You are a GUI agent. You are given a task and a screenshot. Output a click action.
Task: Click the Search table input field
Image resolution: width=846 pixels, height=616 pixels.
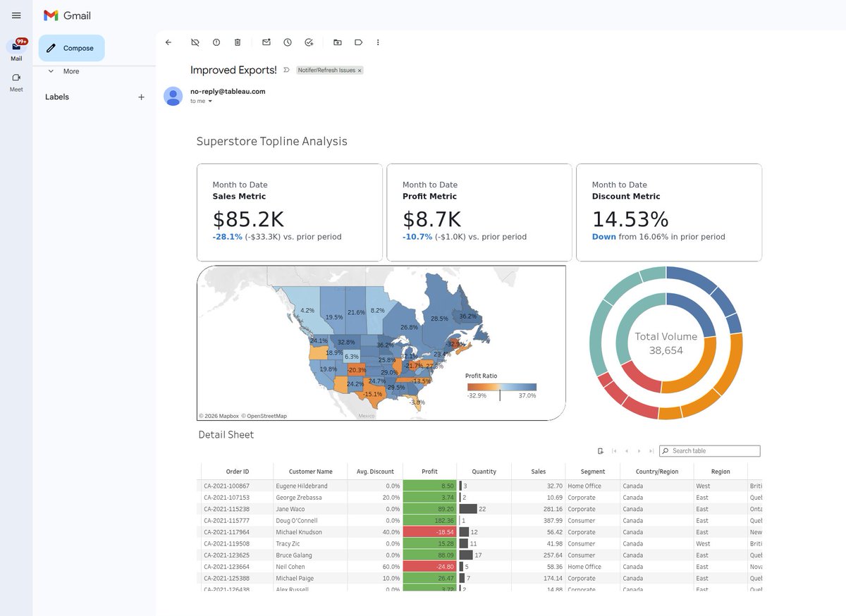(710, 451)
